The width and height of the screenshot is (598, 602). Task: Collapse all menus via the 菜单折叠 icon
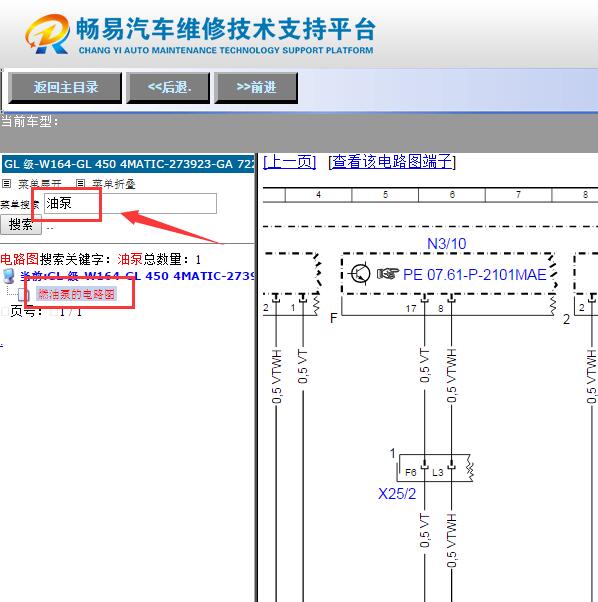tap(80, 184)
